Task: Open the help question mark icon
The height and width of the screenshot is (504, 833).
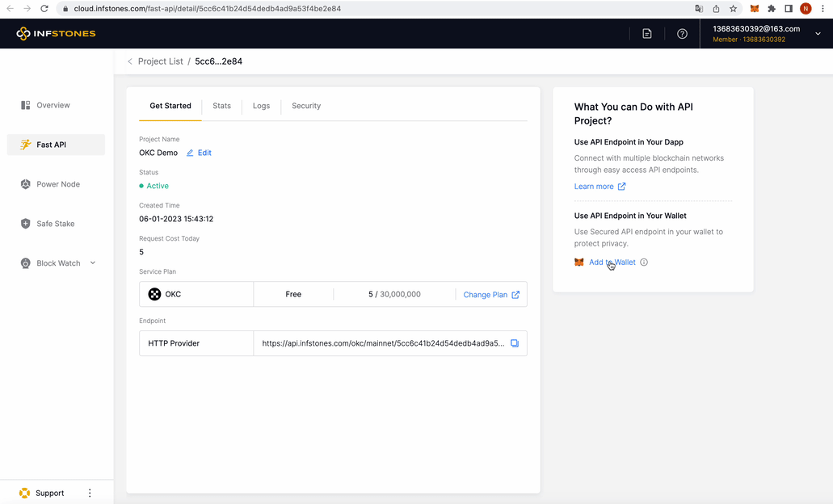Action: point(682,33)
